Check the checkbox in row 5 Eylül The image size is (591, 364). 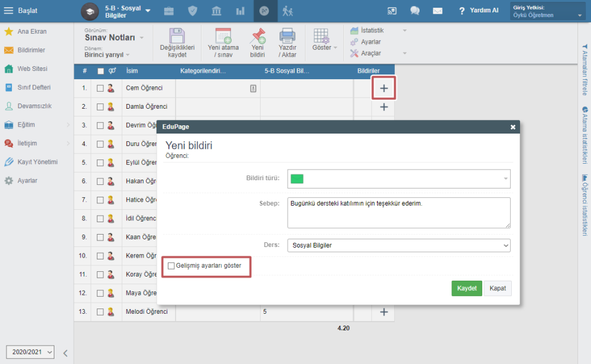(x=100, y=162)
